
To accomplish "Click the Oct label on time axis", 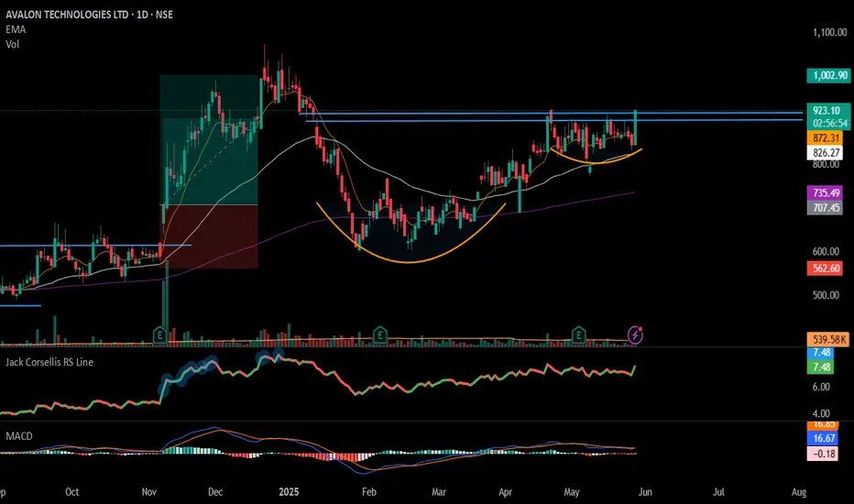I will tap(71, 492).
